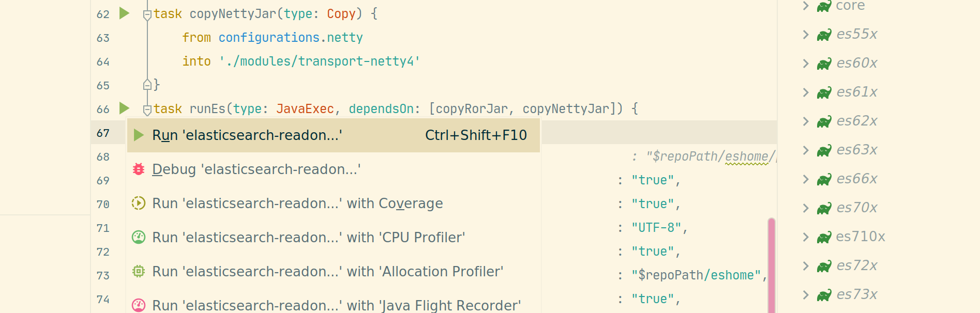Click the CPU Profiler gauge icon
Screen dimensions: 980x313
click(x=139, y=238)
